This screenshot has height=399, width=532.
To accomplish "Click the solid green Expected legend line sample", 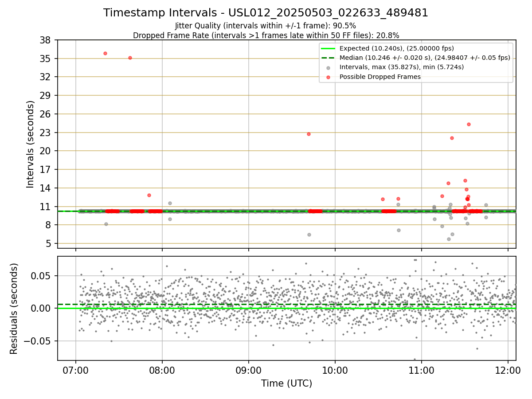I will (x=329, y=48).
